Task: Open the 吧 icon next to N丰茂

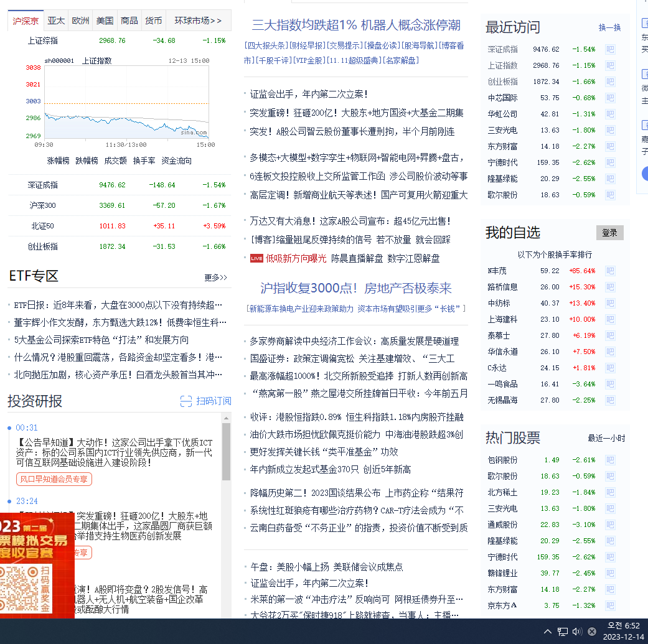Action: tap(610, 271)
